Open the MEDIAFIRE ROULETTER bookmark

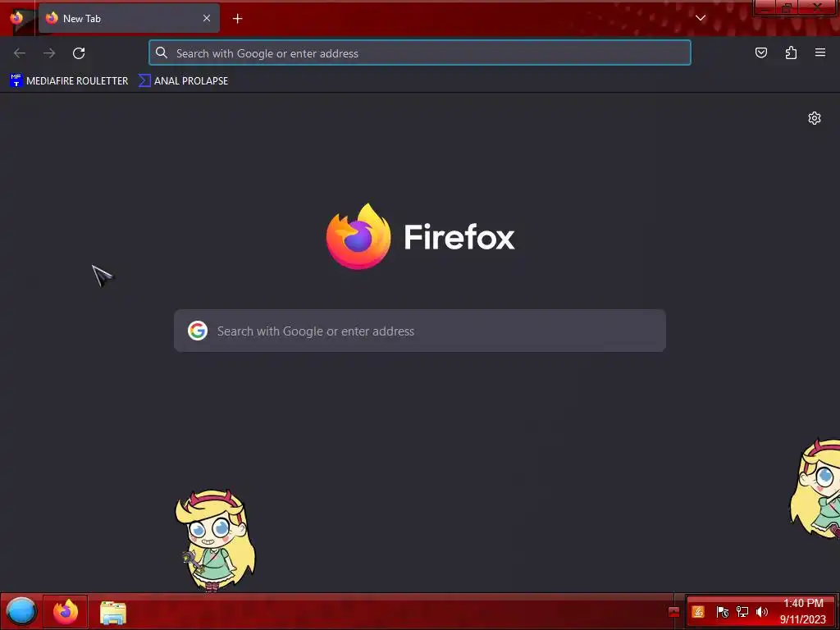click(x=69, y=81)
